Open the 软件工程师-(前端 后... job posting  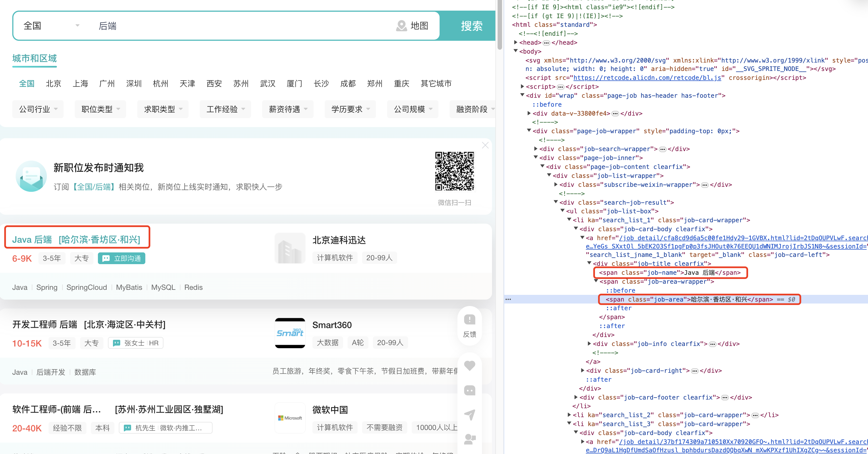[x=57, y=409]
